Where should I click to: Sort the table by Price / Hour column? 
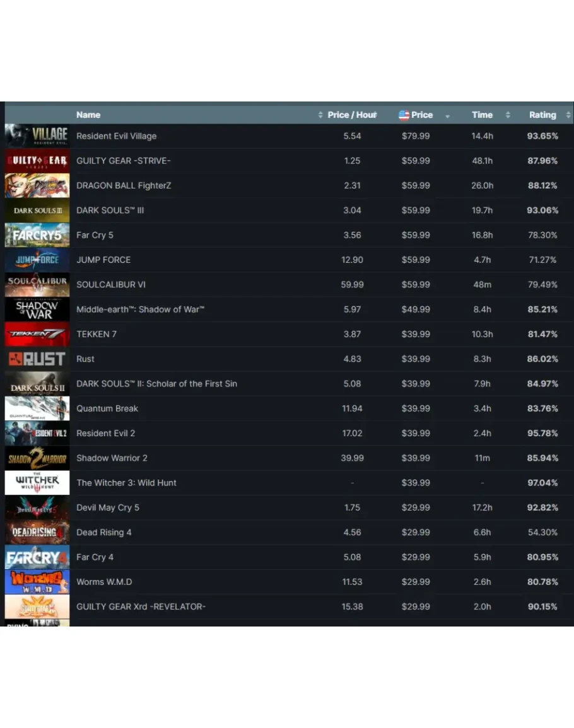point(351,115)
